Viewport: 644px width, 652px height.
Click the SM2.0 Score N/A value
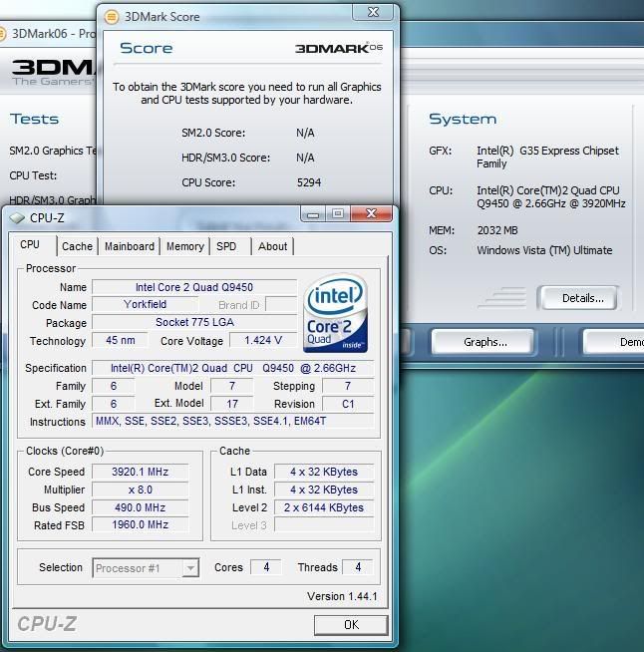point(305,133)
